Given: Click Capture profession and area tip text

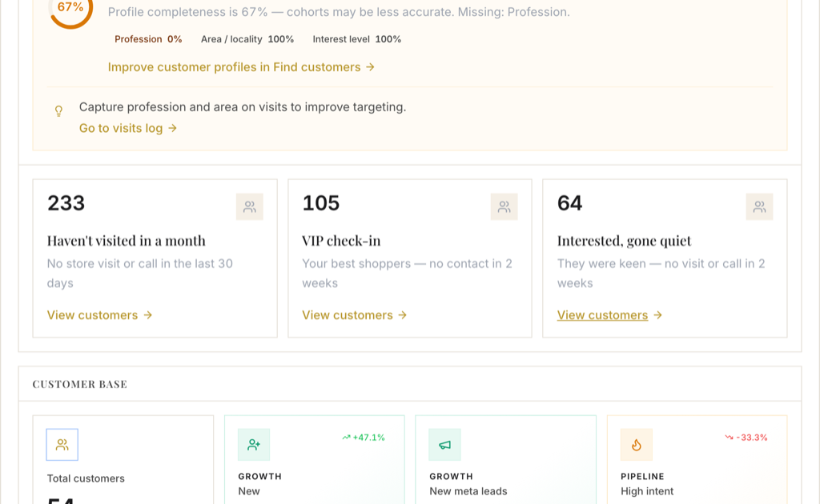Looking at the screenshot, I should [243, 107].
